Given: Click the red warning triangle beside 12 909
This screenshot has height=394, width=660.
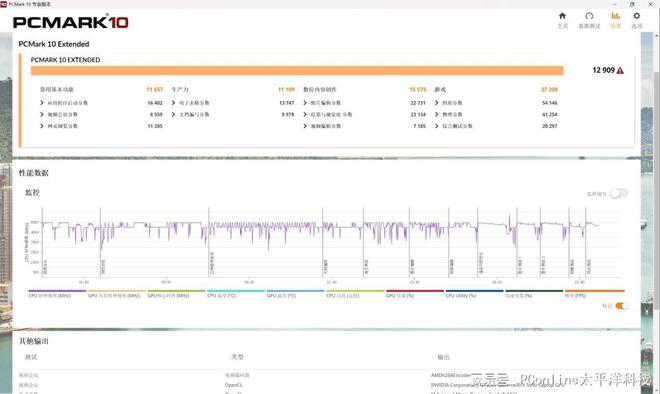Looking at the screenshot, I should pos(620,71).
